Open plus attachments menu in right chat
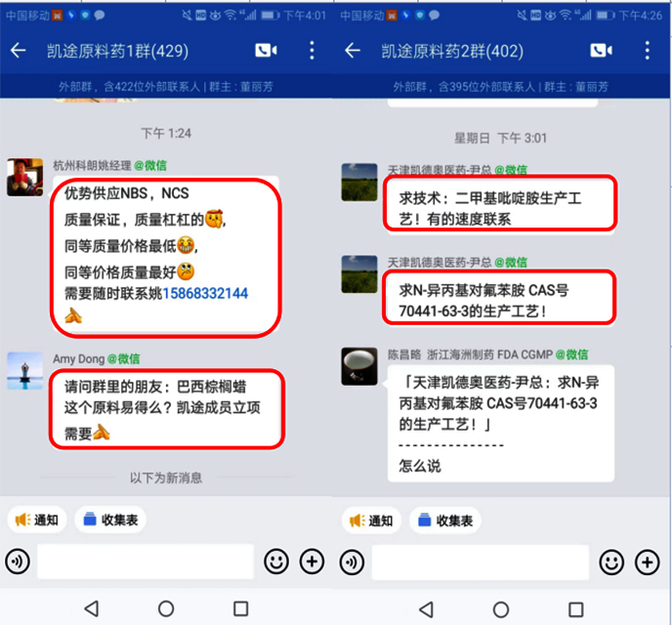This screenshot has width=672, height=625. [x=648, y=562]
